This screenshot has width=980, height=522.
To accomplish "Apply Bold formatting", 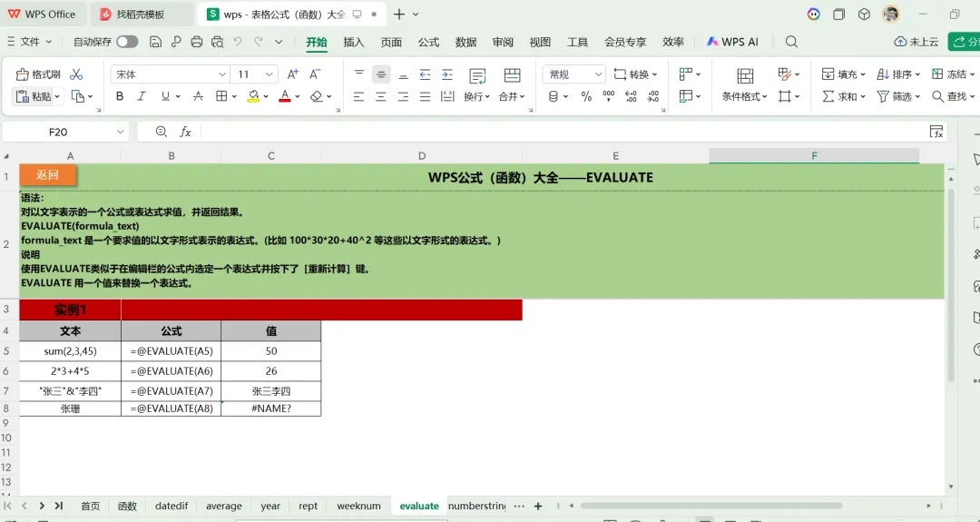I will tap(120, 96).
